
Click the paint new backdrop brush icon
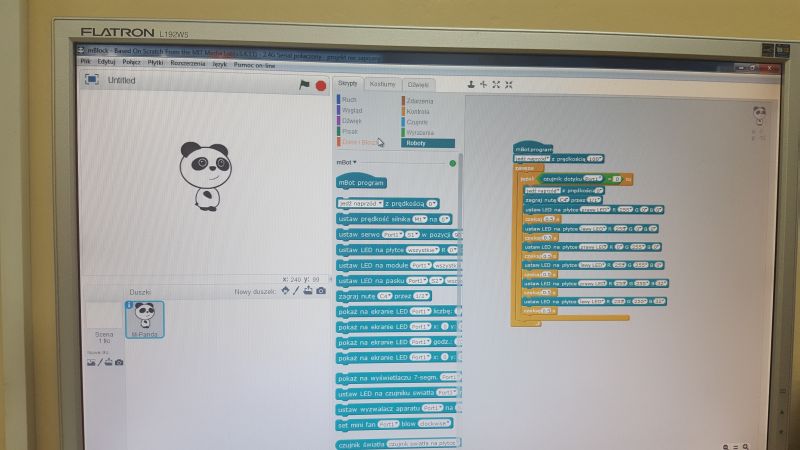(100, 362)
